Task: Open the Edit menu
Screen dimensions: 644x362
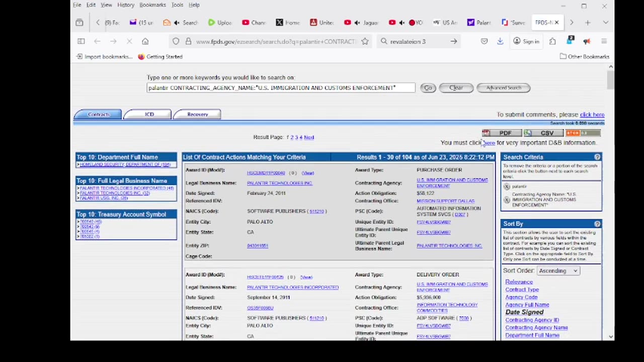Action: 91,5
